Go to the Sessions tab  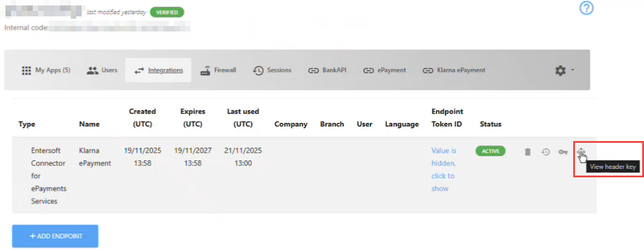pyautogui.click(x=272, y=70)
